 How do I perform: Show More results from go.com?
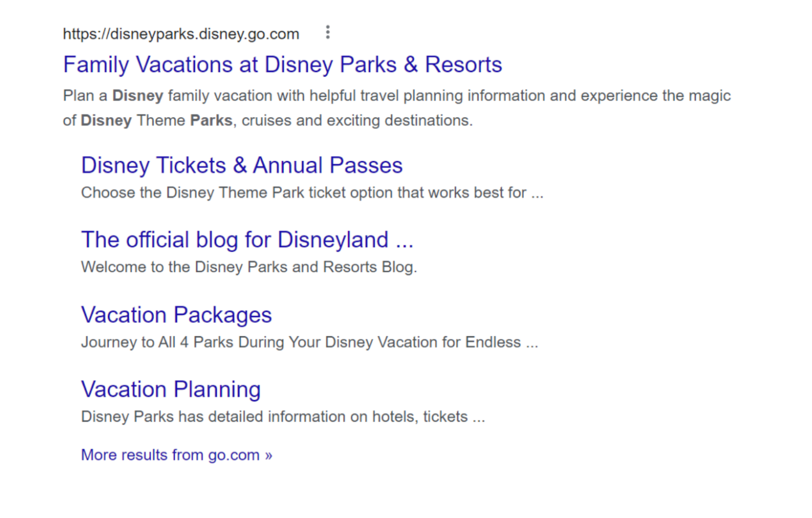177,455
